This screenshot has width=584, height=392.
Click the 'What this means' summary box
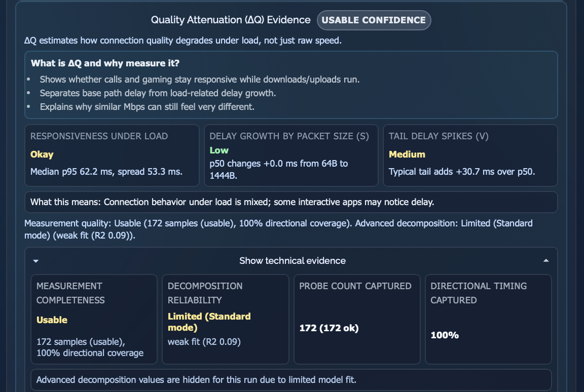pyautogui.click(x=291, y=202)
